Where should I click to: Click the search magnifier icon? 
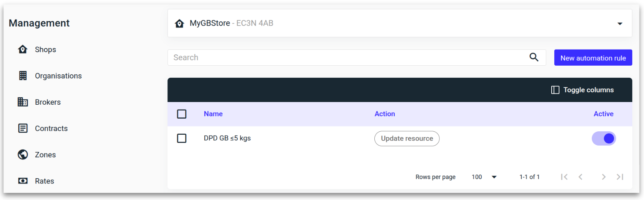point(534,57)
